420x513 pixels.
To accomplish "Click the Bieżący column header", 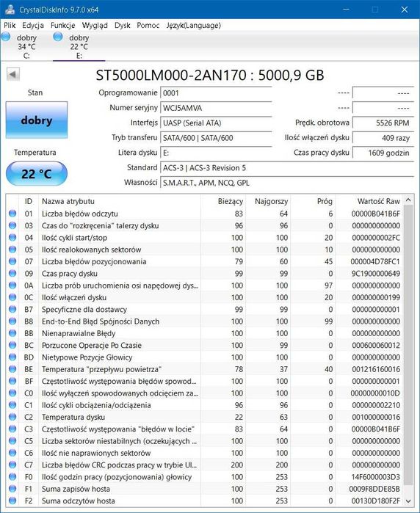I will [x=223, y=201].
